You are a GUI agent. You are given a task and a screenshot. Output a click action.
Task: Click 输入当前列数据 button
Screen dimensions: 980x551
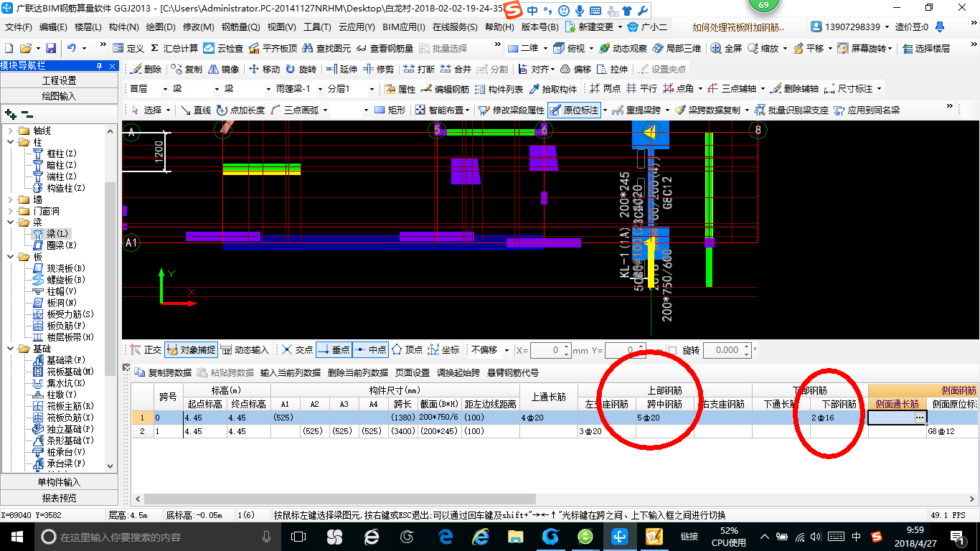[291, 373]
